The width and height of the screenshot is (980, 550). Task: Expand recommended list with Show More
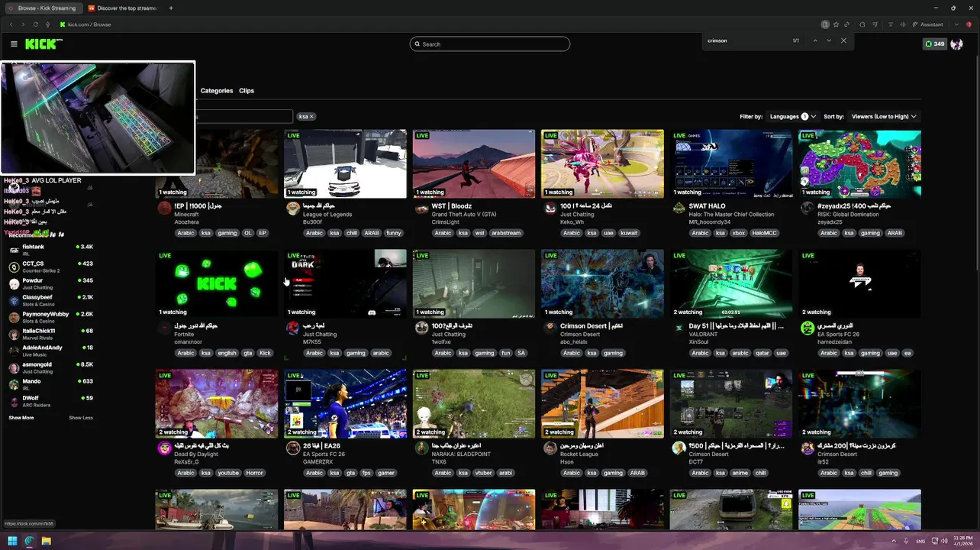tap(21, 418)
